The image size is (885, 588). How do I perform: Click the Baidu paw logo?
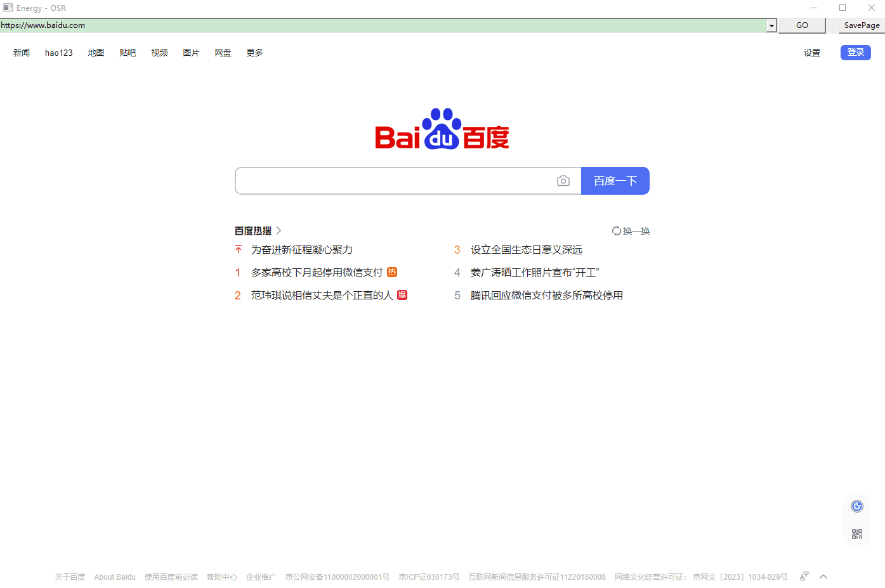(x=442, y=129)
